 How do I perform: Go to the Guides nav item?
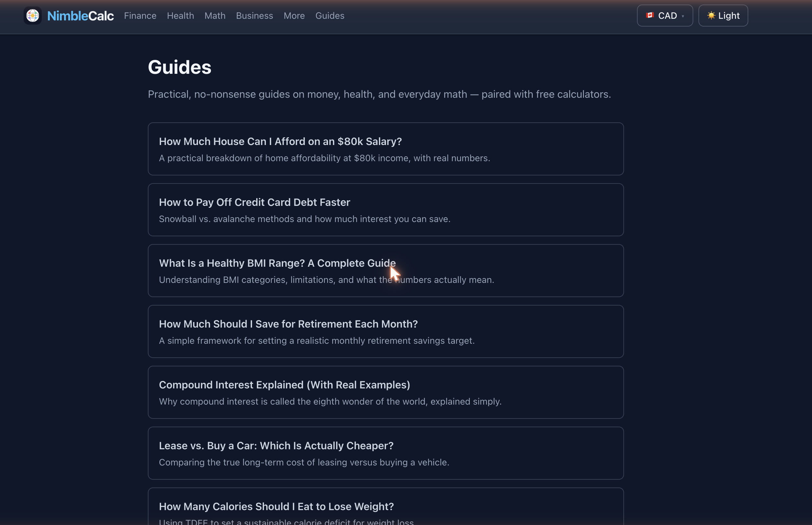pos(330,16)
